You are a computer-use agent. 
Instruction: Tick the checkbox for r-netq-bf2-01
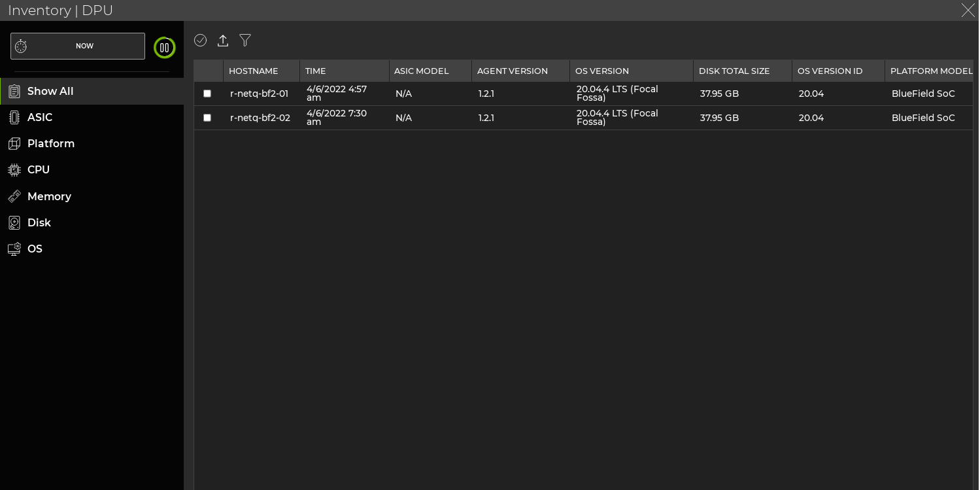207,94
